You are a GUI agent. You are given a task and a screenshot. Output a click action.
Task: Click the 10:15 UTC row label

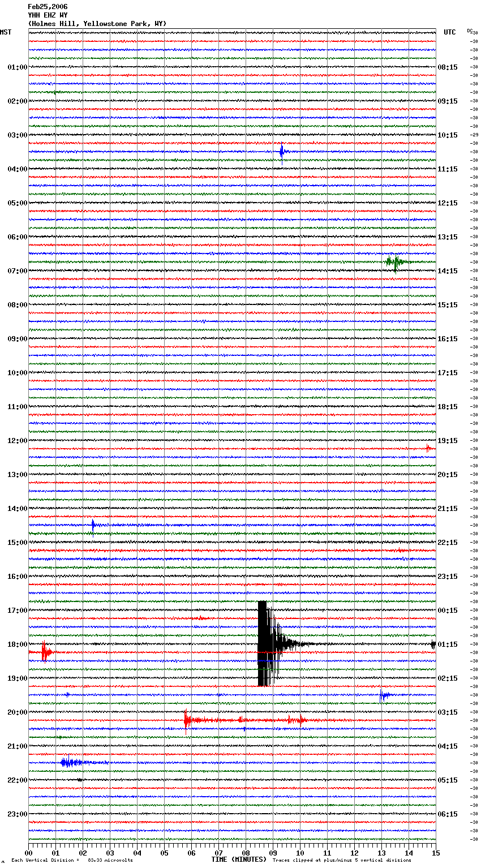[448, 135]
